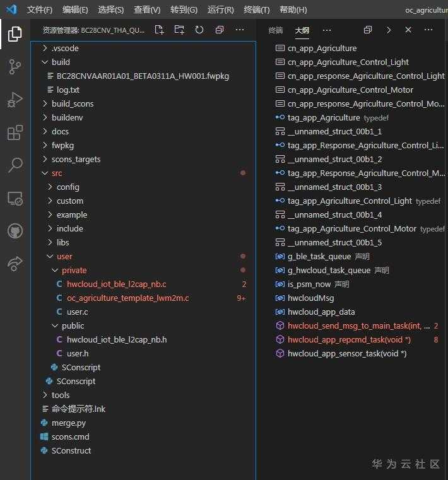Open the 终端(T) menu in menu bar
Image resolution: width=448 pixels, height=480 pixels.
pyautogui.click(x=257, y=10)
